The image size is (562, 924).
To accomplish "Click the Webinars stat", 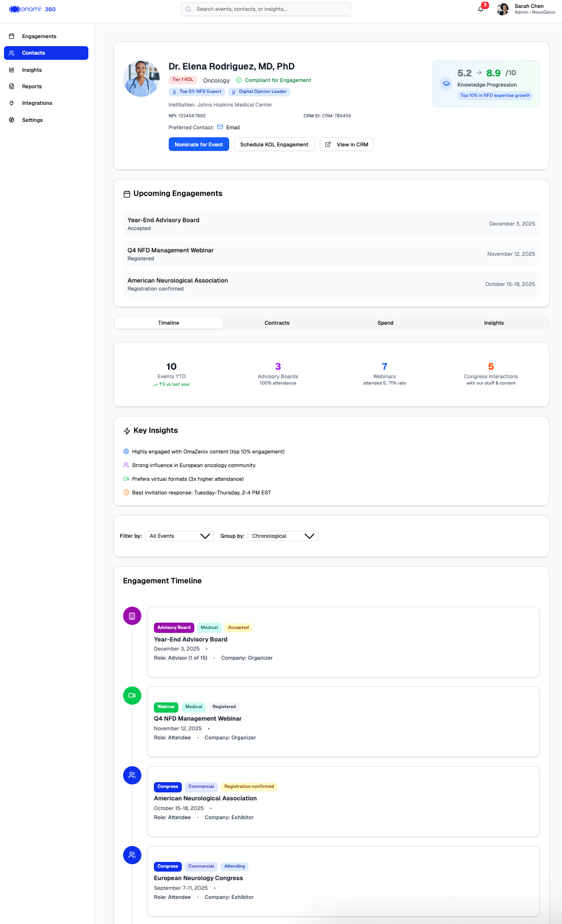I will click(385, 374).
